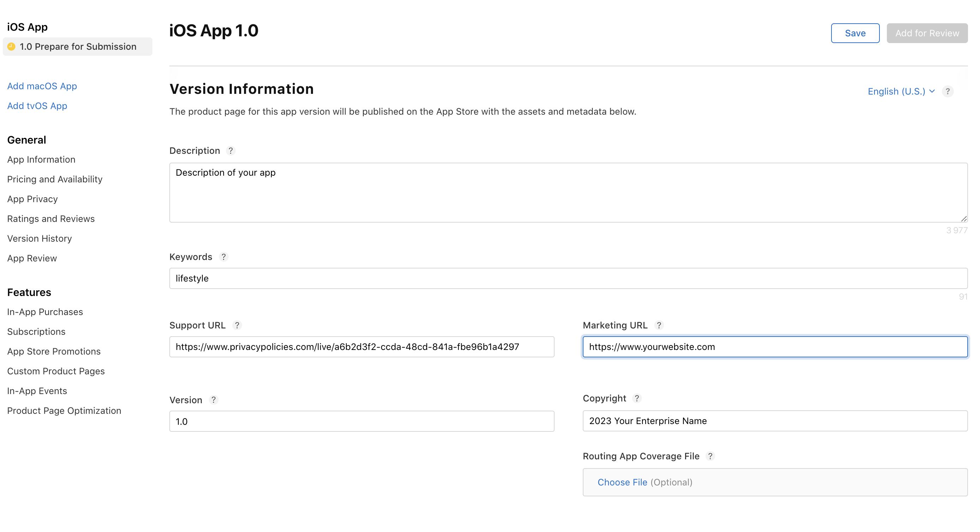Focus the Keywords input field
The height and width of the screenshot is (532, 980).
(x=568, y=278)
